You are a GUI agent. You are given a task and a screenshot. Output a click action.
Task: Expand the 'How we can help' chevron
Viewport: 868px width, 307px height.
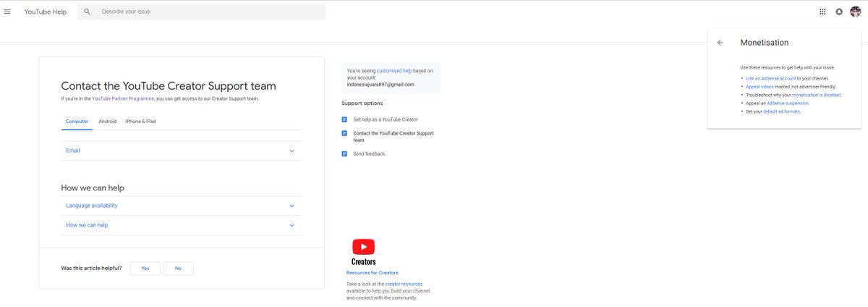(292, 225)
